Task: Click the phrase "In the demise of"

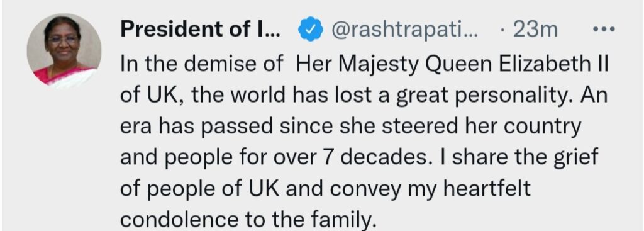Action: coord(202,64)
